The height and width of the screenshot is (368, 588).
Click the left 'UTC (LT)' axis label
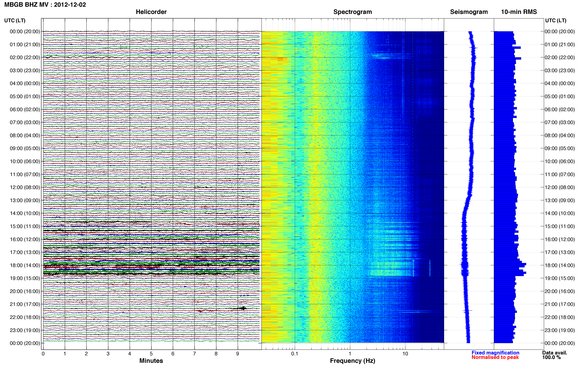coord(15,20)
